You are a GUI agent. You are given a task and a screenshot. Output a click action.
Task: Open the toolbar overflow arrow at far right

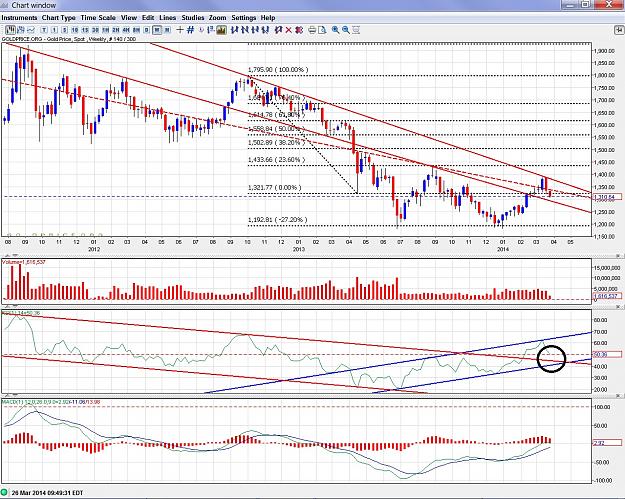(619, 30)
